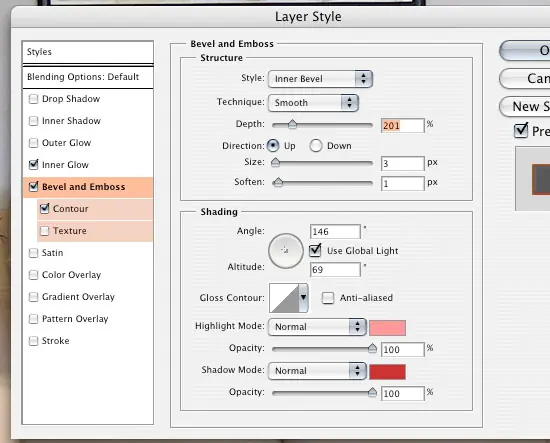Click the Depth slider handle
The height and width of the screenshot is (443, 550).
(292, 125)
